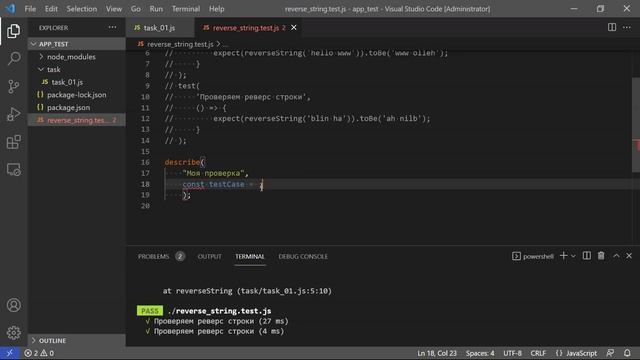Click the VS Code logo icon

coord(10,9)
